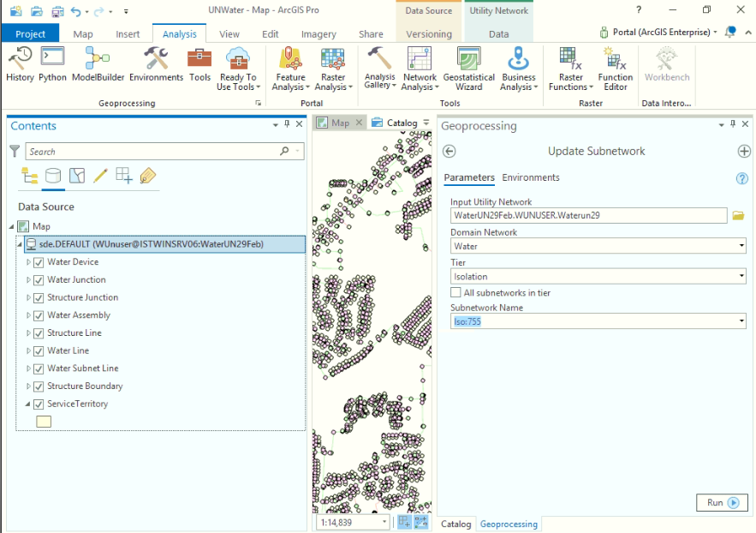Toggle Water Assembly layer visibility
This screenshot has width=756, height=533.
tap(39, 316)
